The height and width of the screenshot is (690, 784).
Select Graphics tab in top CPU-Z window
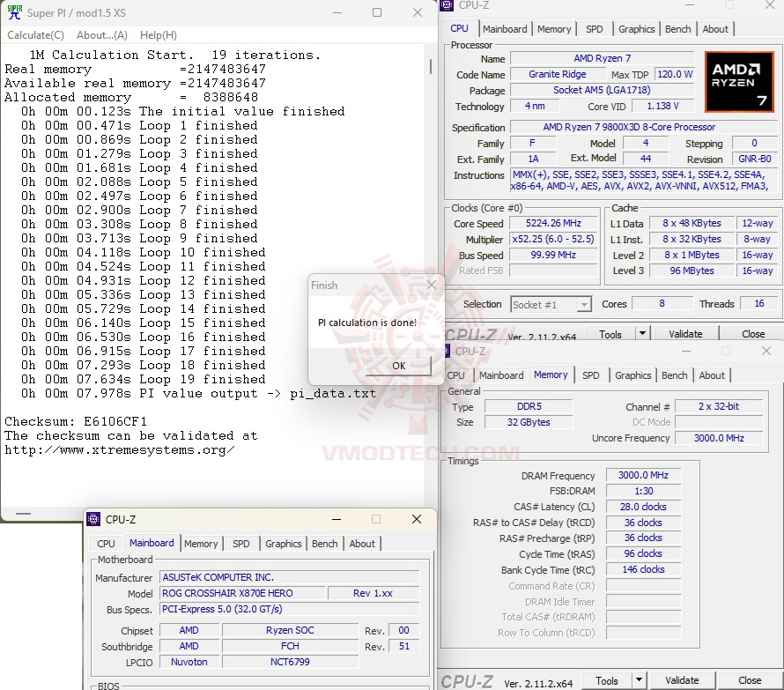636,29
